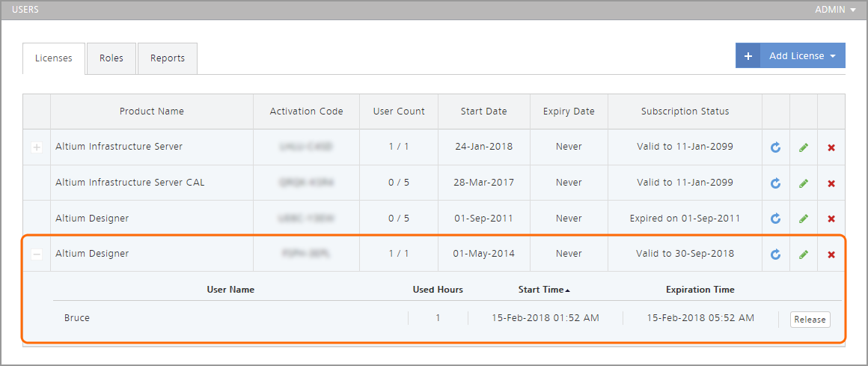Delete the Altium Infrastructure Server CAL license
The width and height of the screenshot is (868, 366).
click(831, 183)
